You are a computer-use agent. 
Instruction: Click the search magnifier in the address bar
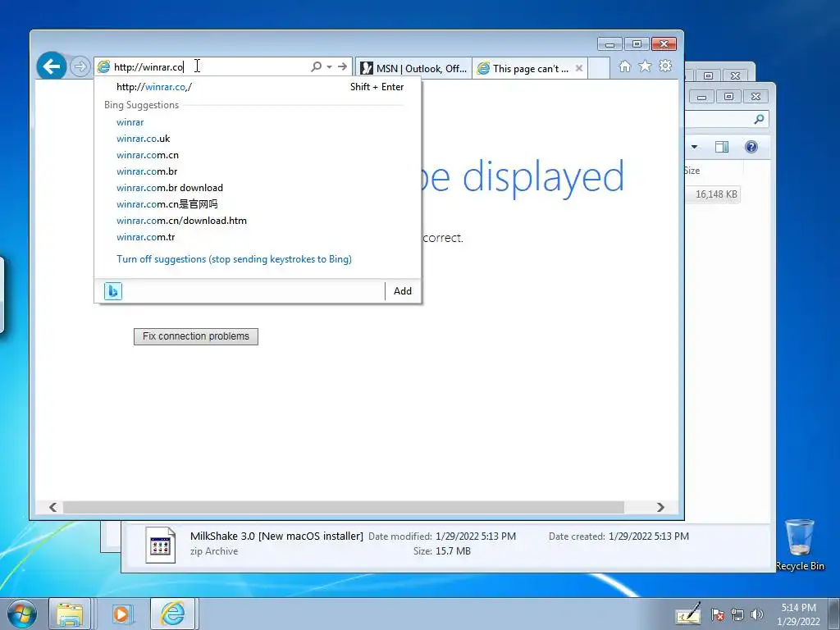(316, 66)
